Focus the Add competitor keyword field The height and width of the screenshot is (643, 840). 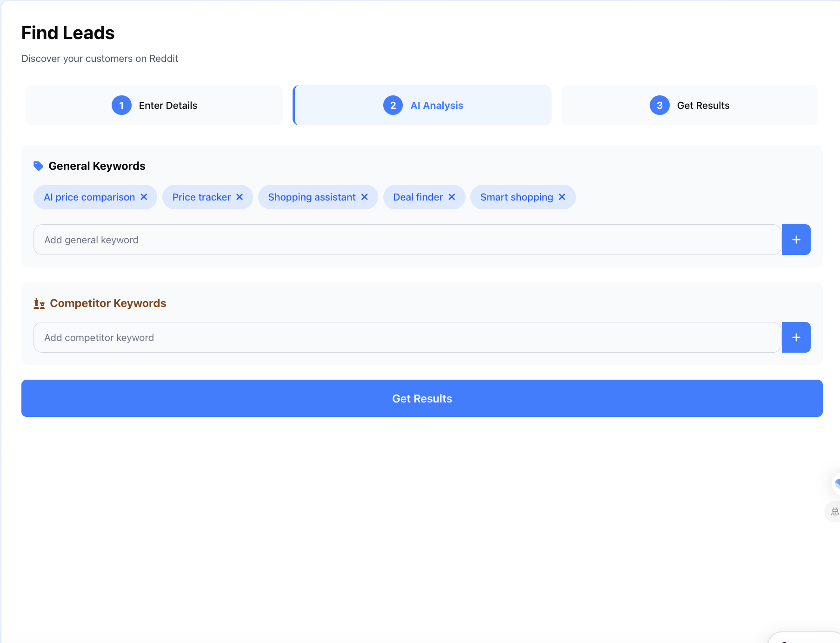407,337
